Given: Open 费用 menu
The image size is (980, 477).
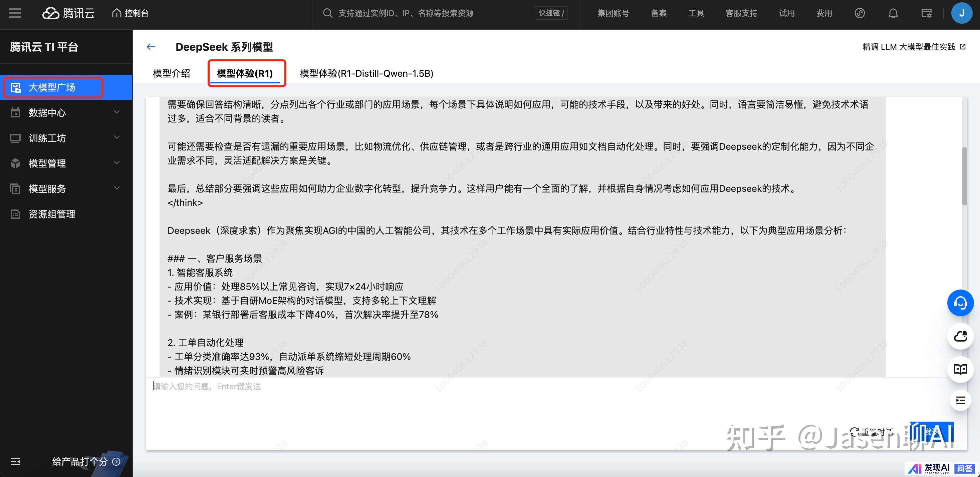Looking at the screenshot, I should point(824,13).
